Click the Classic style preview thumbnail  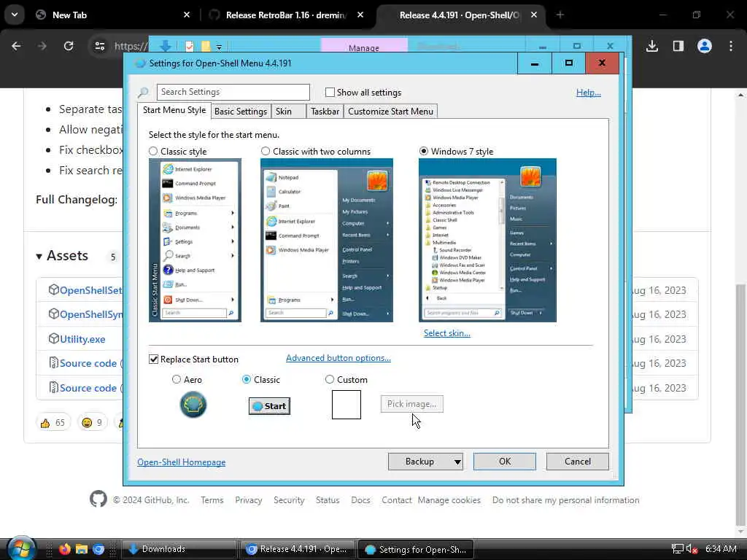195,241
